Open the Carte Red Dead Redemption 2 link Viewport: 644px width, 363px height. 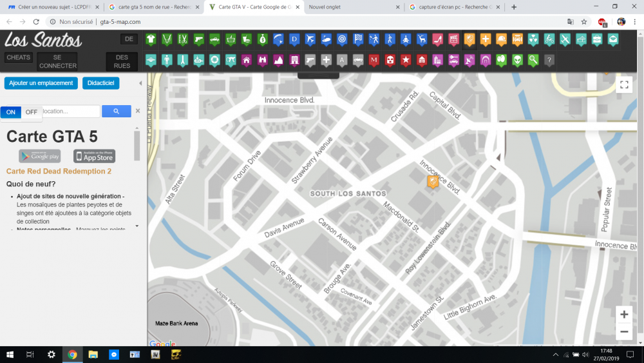[59, 171]
